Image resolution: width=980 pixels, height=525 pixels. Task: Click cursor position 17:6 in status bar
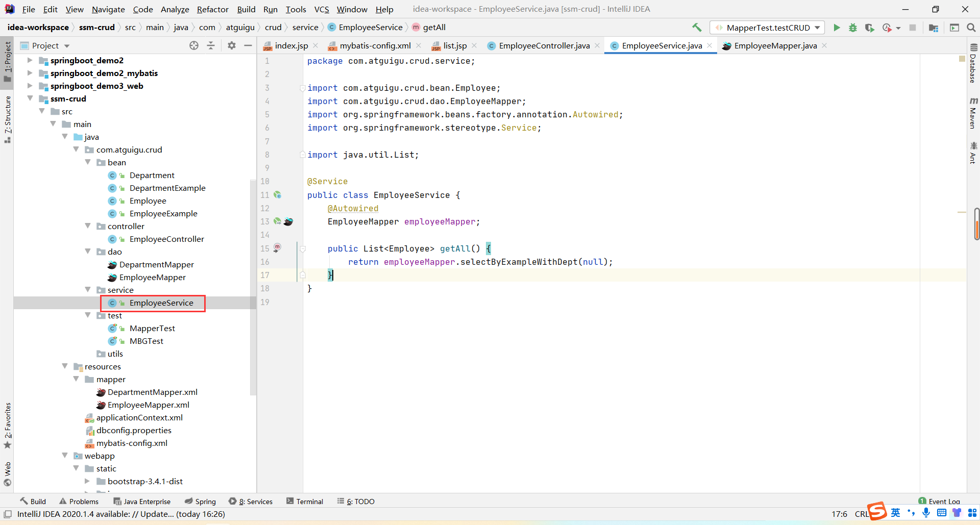(x=839, y=514)
